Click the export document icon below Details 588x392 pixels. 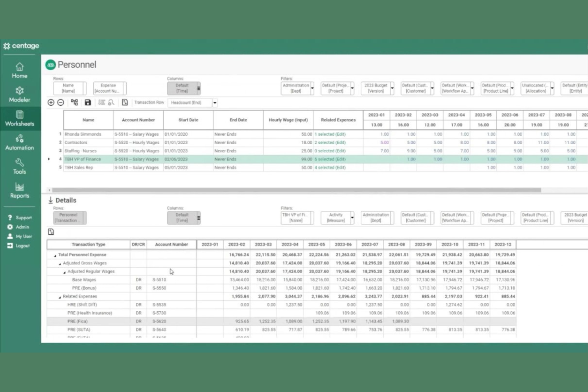click(x=51, y=231)
